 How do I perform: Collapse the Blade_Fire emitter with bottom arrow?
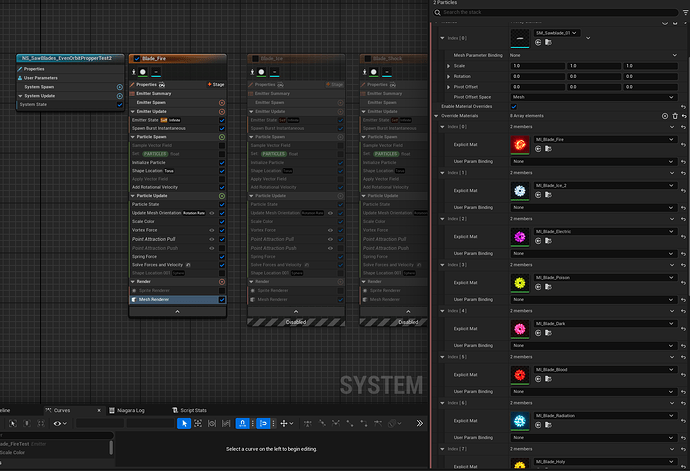pyautogui.click(x=177, y=312)
